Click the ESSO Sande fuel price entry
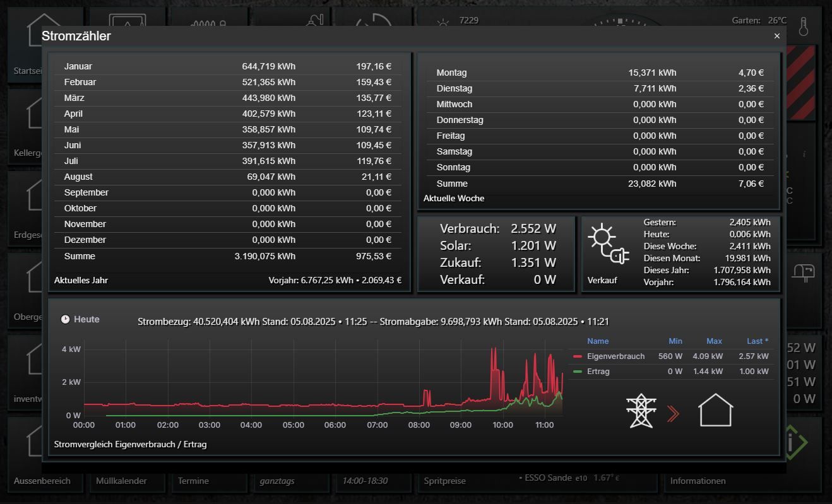832x504 pixels. (x=569, y=478)
